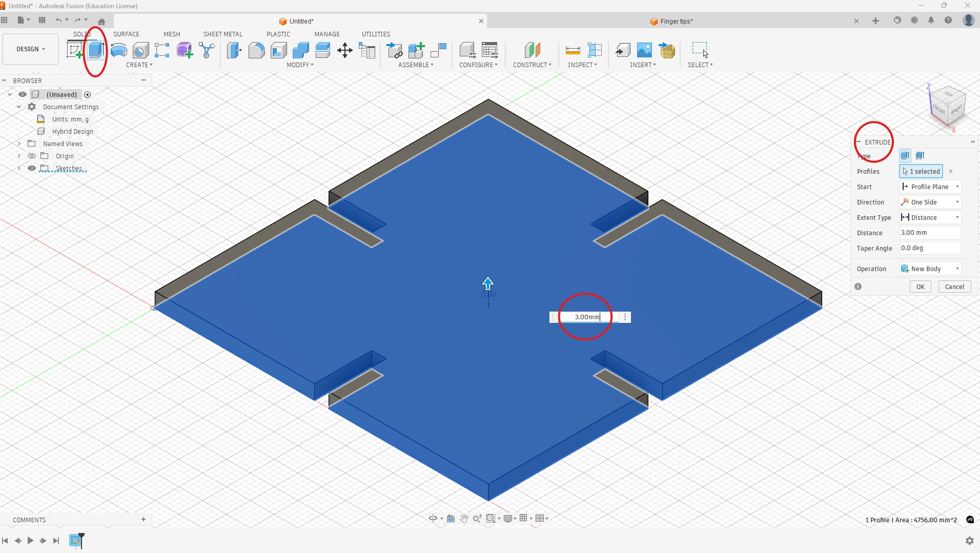
Task: Collapse the Document Settings node
Action: [x=19, y=107]
